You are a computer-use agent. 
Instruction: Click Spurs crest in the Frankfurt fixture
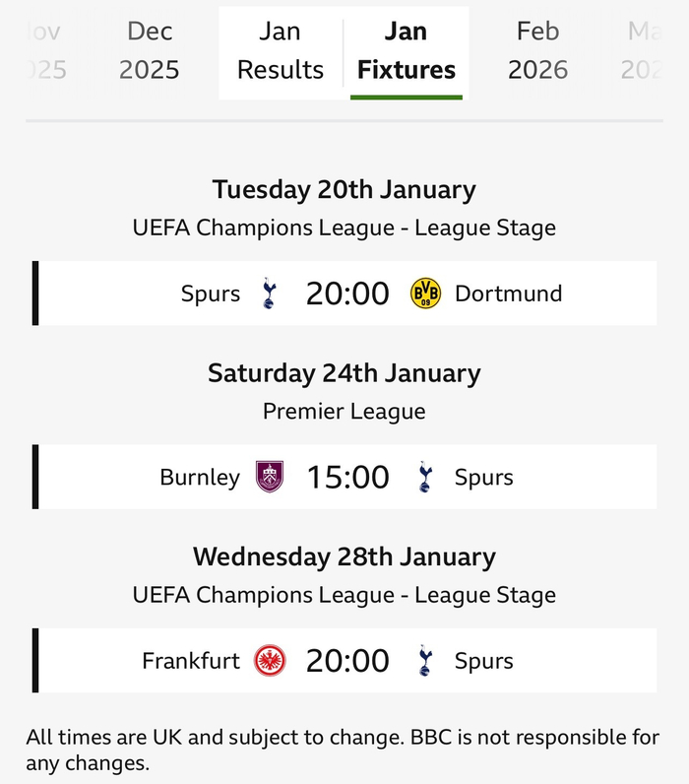tap(425, 660)
